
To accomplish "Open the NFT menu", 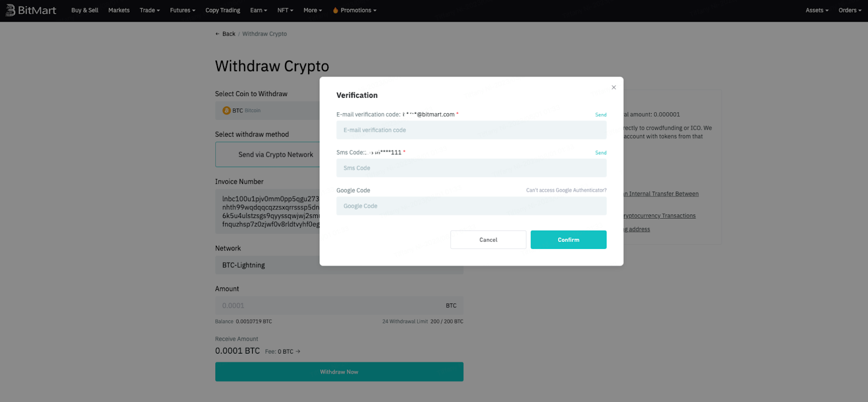I will [285, 10].
